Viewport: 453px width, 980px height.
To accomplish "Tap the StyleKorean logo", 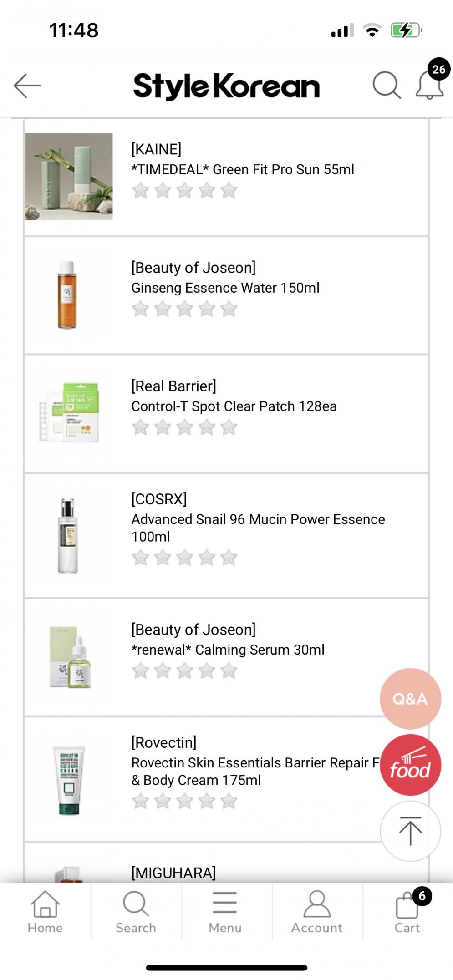I will (x=226, y=86).
